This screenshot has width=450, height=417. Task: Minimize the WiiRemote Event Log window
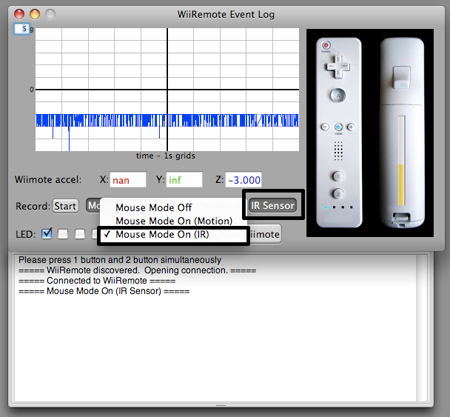[35, 14]
